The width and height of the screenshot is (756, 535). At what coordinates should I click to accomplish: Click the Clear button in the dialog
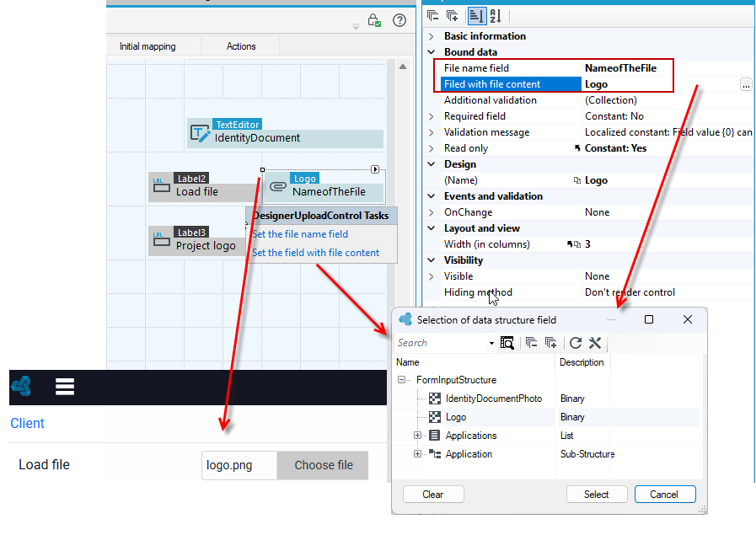[x=433, y=494]
